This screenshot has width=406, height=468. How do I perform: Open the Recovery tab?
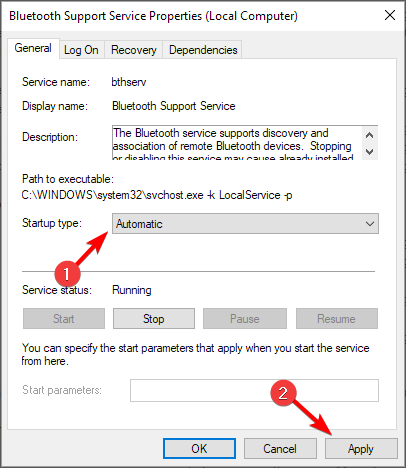(x=134, y=50)
